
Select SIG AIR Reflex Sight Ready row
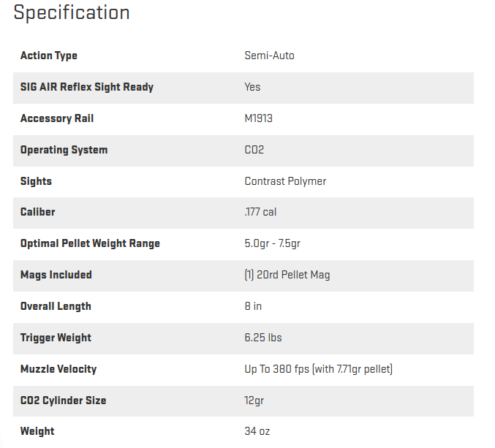(243, 88)
